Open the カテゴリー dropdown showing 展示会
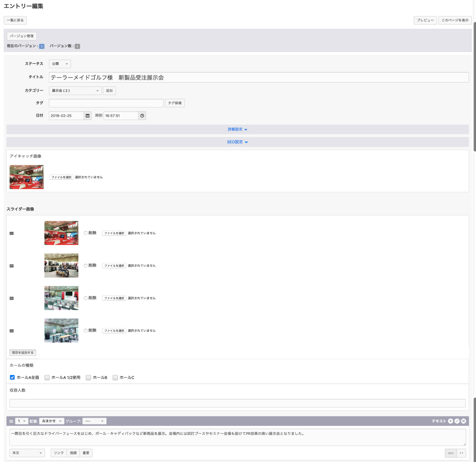476x462 pixels. (75, 91)
